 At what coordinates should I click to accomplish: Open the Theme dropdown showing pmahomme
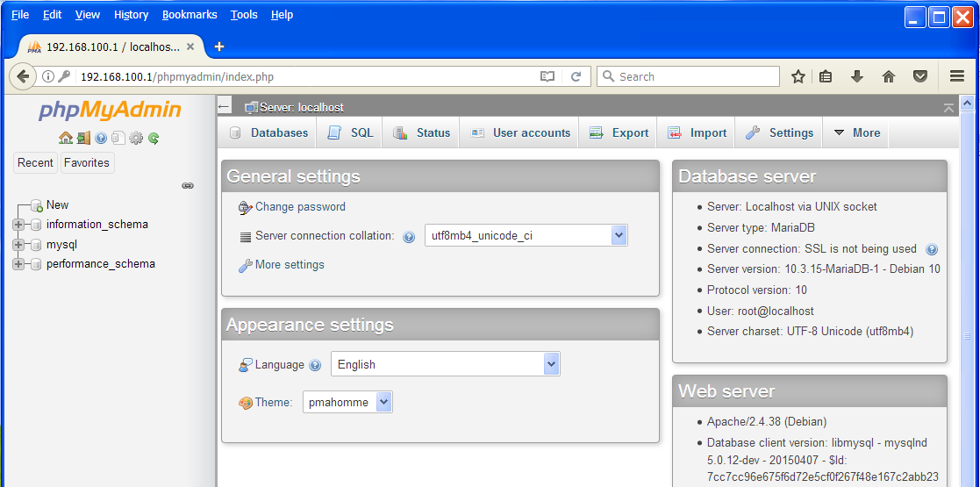[x=347, y=402]
